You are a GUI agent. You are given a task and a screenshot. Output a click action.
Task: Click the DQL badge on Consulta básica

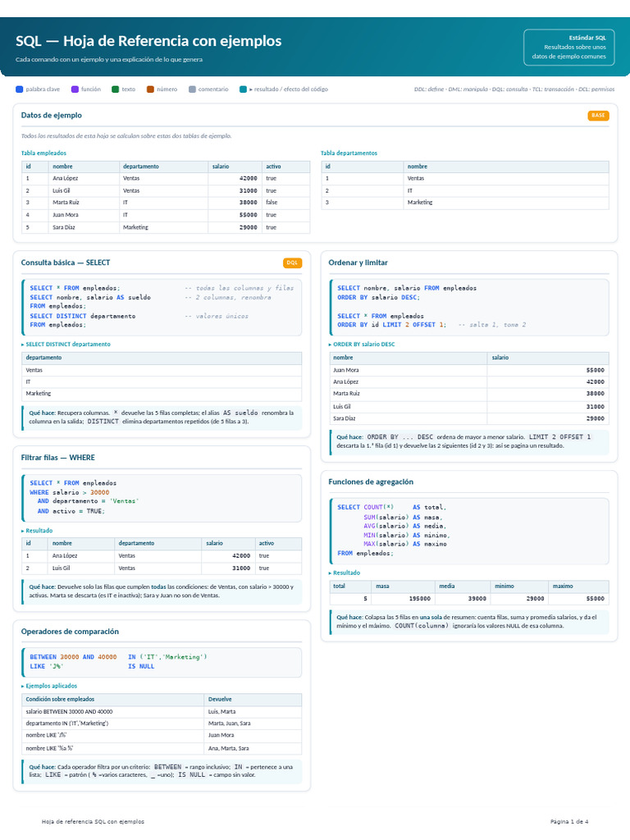coord(293,263)
